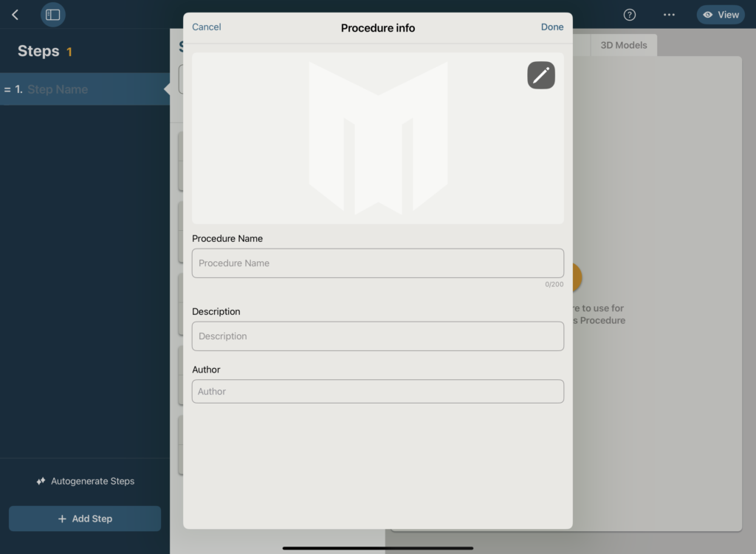
Task: Switch to the 3D Models tab
Action: click(623, 45)
